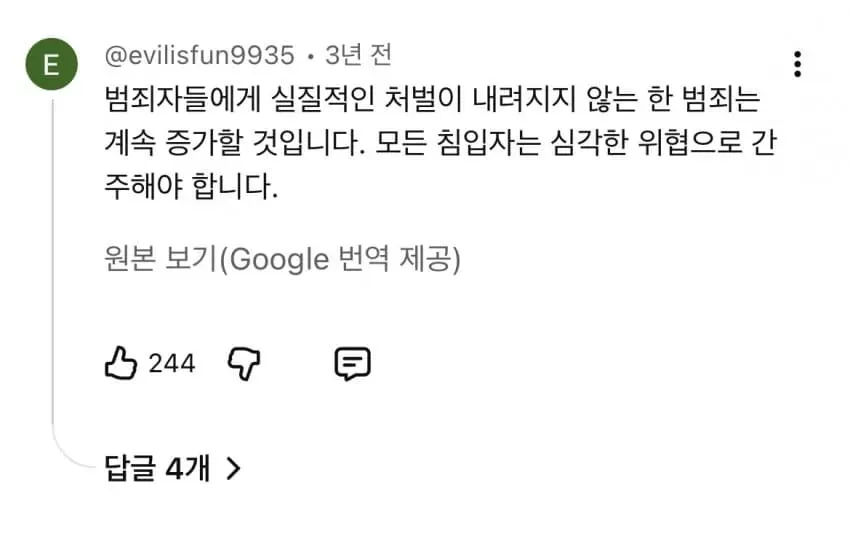Show original text via "원본 보기" link
The image size is (850, 546).
(160, 258)
